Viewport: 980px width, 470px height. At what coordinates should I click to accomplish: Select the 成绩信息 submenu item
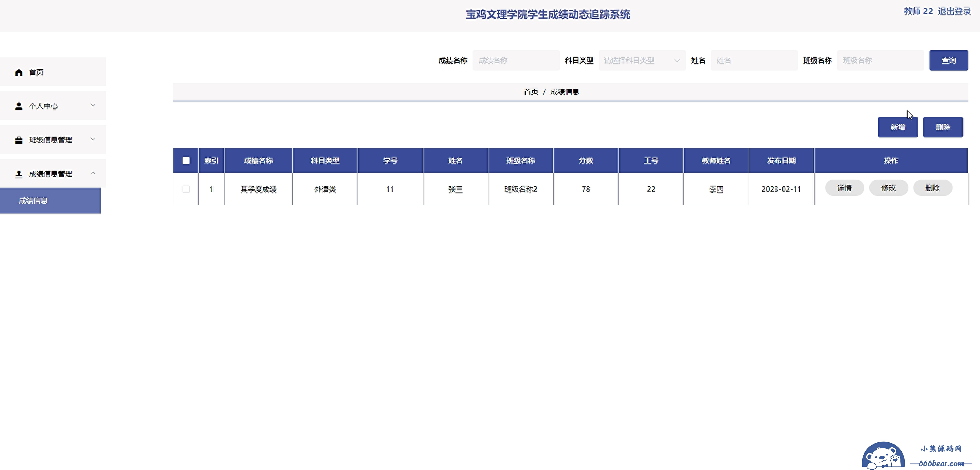click(x=50, y=200)
